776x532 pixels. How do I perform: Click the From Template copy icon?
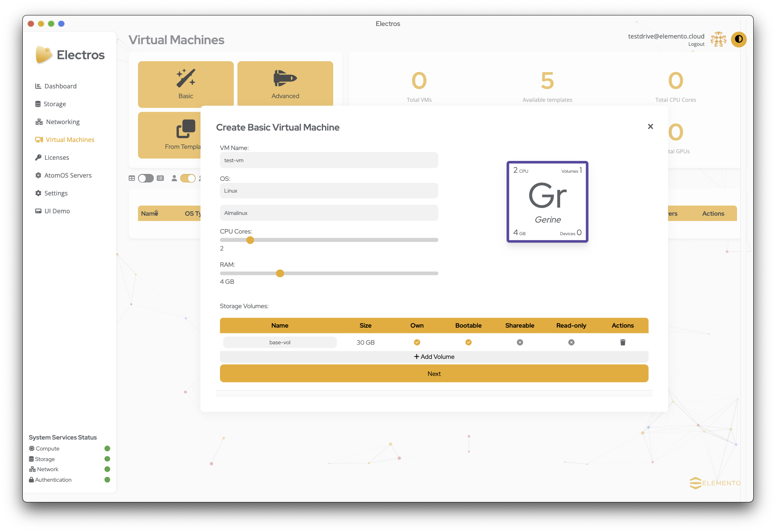tap(185, 129)
